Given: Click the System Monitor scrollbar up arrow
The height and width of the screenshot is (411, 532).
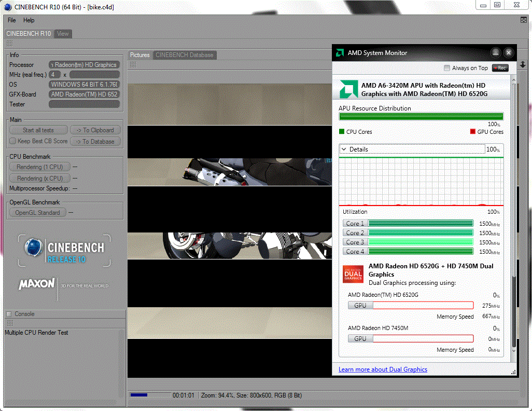Looking at the screenshot, I should [x=514, y=80].
